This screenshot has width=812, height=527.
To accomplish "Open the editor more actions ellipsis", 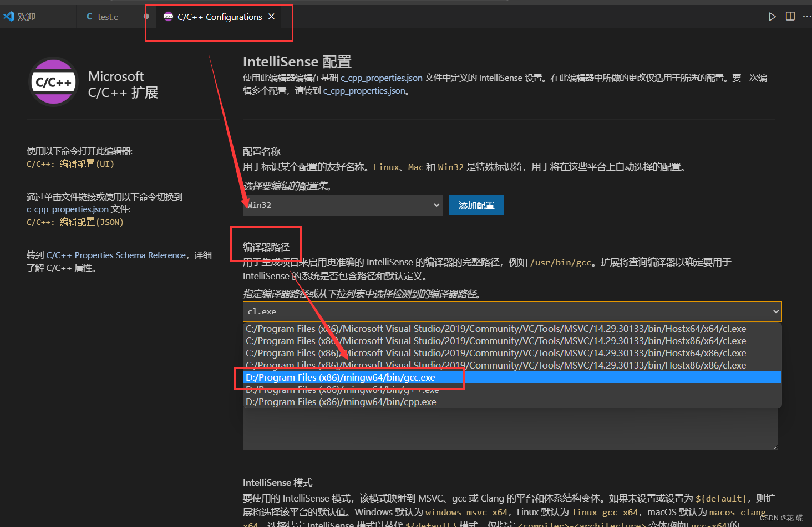I will click(x=806, y=17).
